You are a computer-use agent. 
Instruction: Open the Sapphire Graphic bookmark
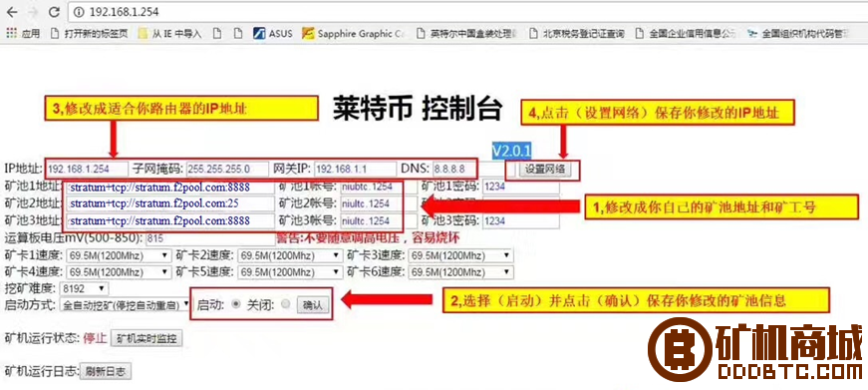(353, 33)
